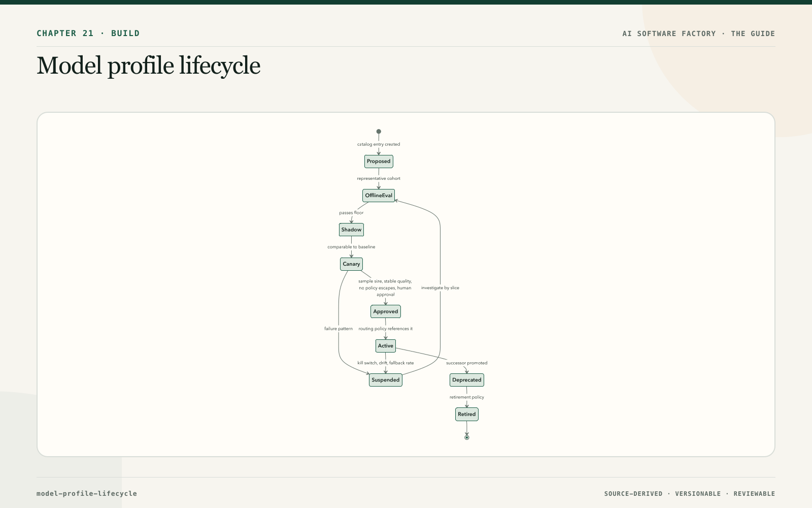Click the 'Model profile lifecycle' heading
Screen dimensions: 812x508
(x=149, y=66)
